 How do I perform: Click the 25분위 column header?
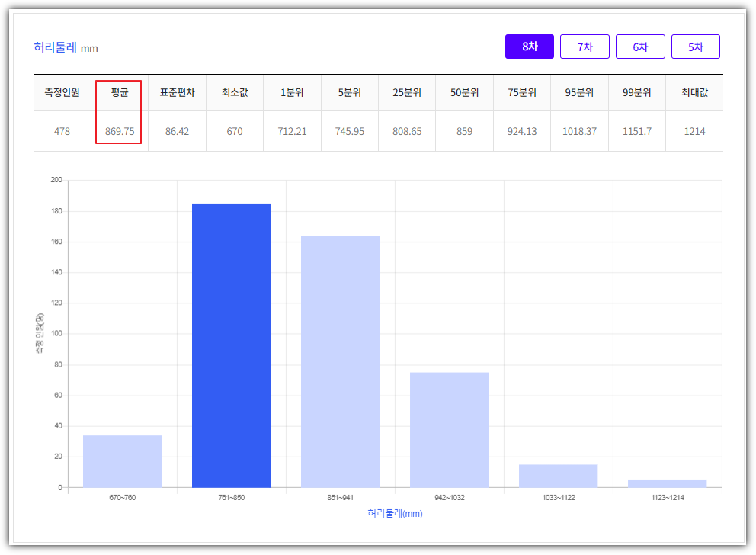coord(407,92)
